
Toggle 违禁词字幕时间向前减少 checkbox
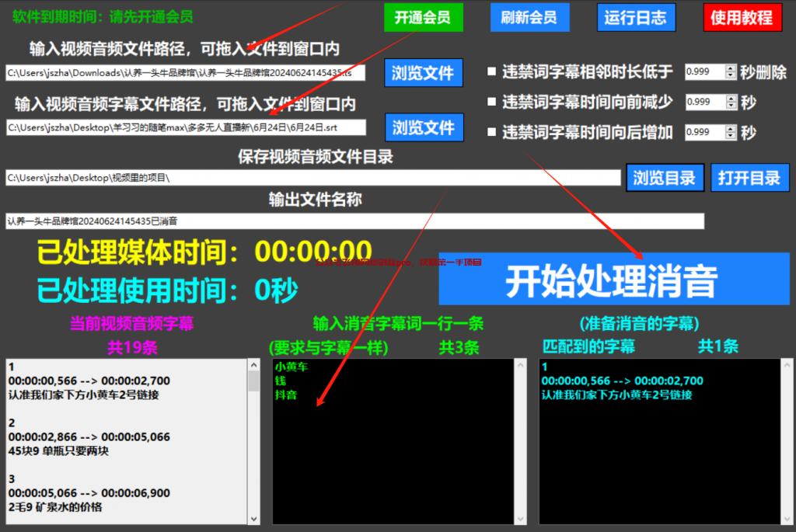491,102
